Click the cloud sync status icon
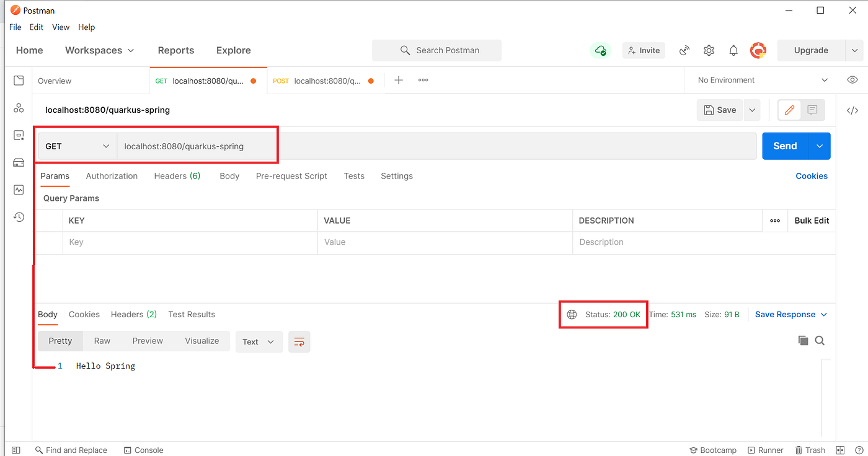The height and width of the screenshot is (456, 868). [x=600, y=50]
